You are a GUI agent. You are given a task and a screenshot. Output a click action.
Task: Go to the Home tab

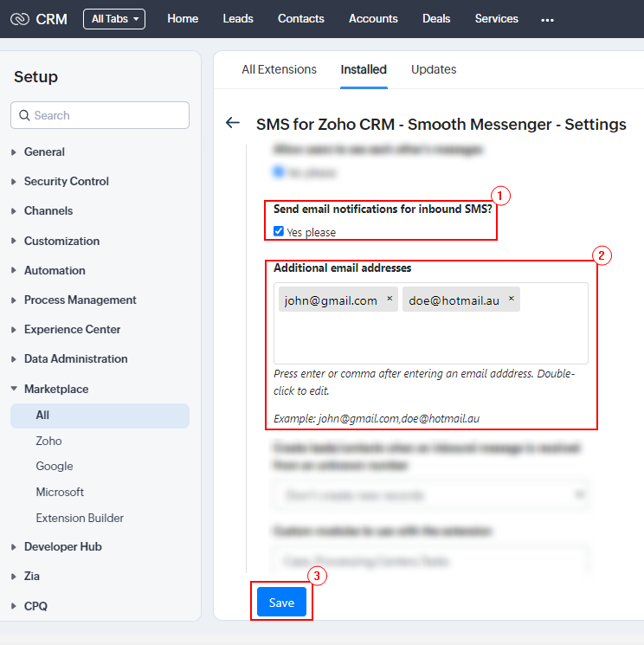coord(183,19)
